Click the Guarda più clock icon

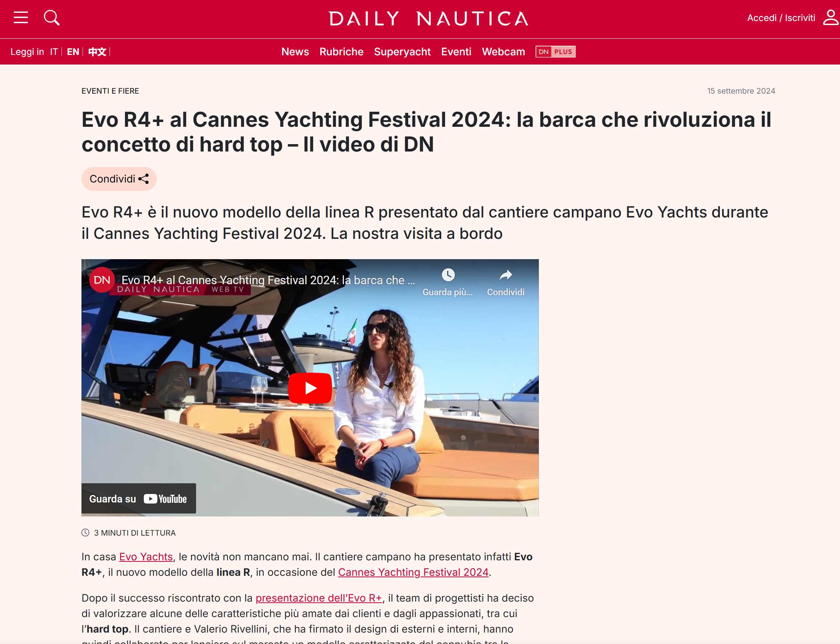pyautogui.click(x=448, y=275)
